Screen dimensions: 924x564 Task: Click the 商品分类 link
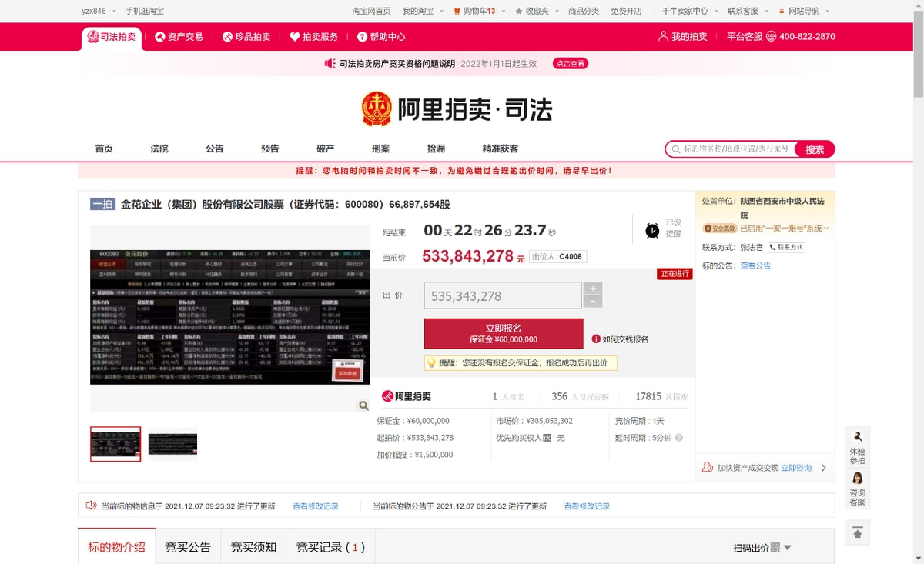(584, 12)
